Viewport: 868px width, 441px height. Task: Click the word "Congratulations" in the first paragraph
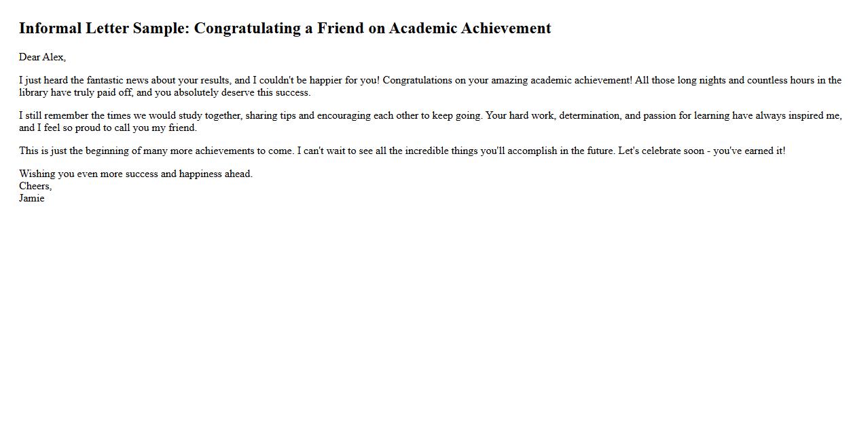click(x=417, y=80)
